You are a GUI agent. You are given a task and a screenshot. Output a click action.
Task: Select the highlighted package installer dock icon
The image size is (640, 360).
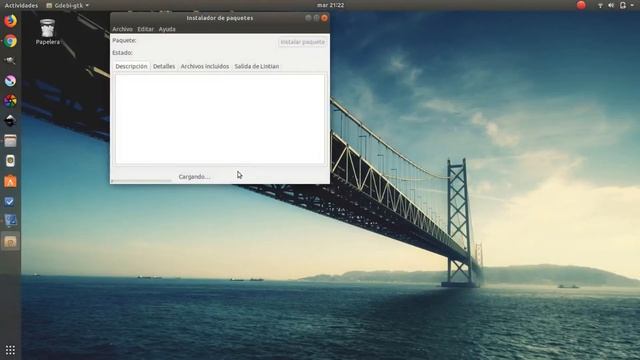click(x=10, y=242)
